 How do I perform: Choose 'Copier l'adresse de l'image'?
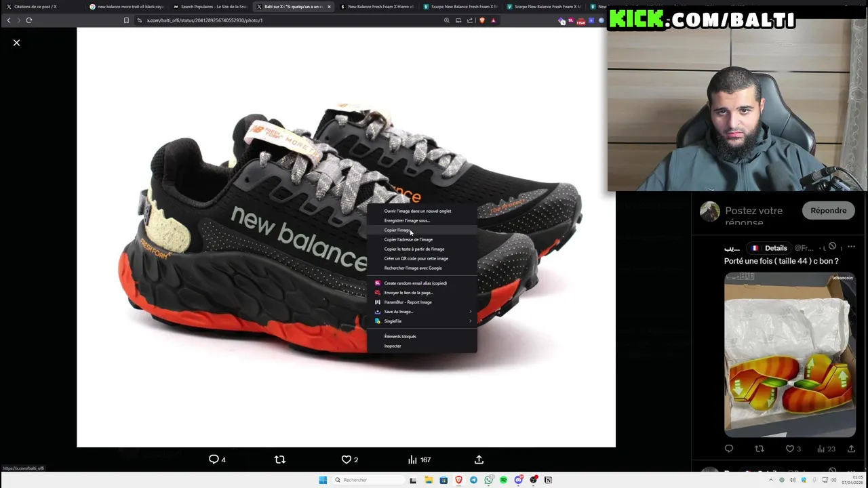coord(422,239)
